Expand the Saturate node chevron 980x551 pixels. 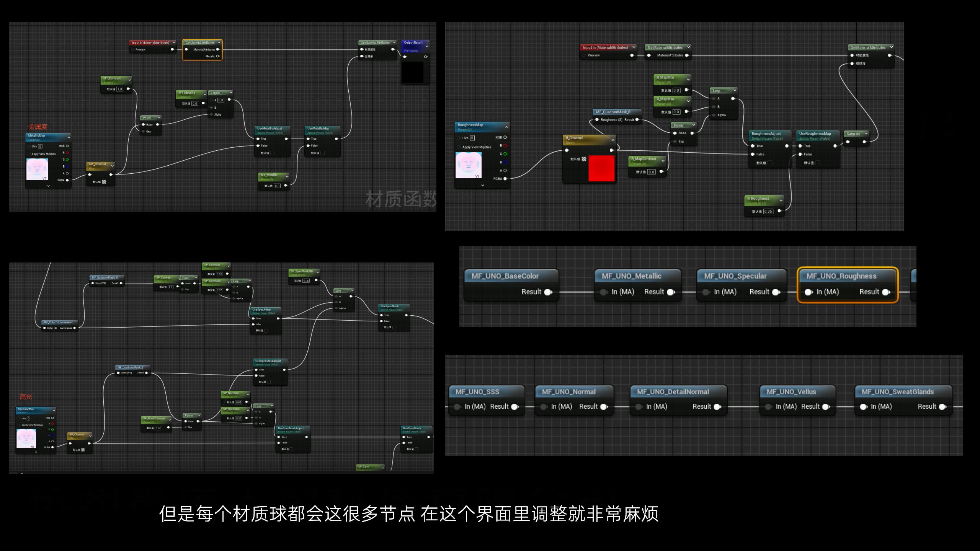866,134
